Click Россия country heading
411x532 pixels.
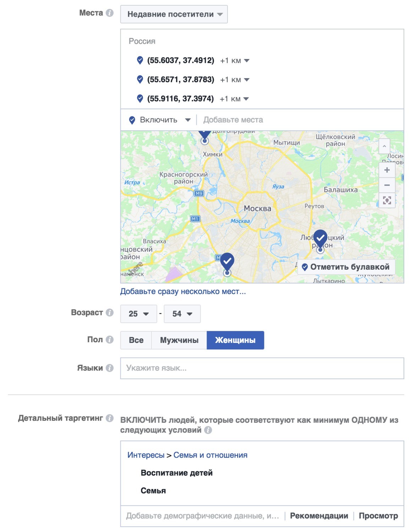[142, 41]
